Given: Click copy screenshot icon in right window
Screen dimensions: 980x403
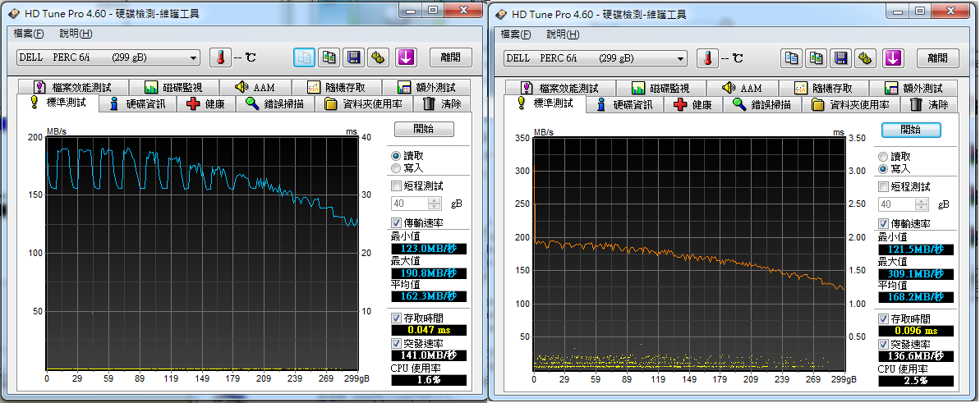Looking at the screenshot, I should pyautogui.click(x=817, y=58).
